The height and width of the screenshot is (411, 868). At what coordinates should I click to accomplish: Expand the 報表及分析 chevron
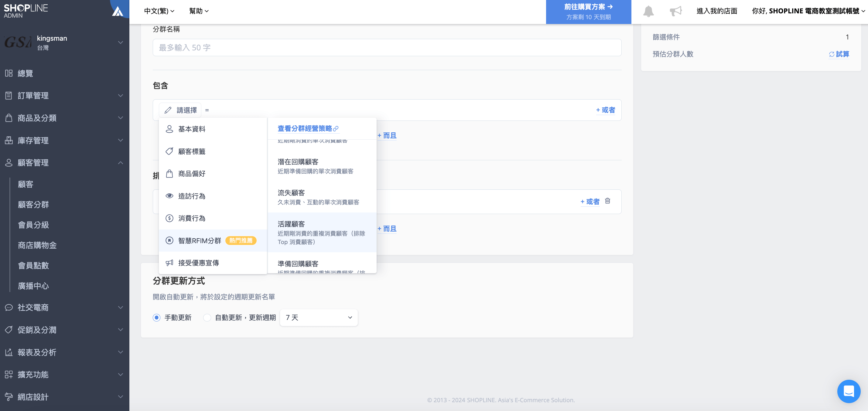(x=120, y=352)
